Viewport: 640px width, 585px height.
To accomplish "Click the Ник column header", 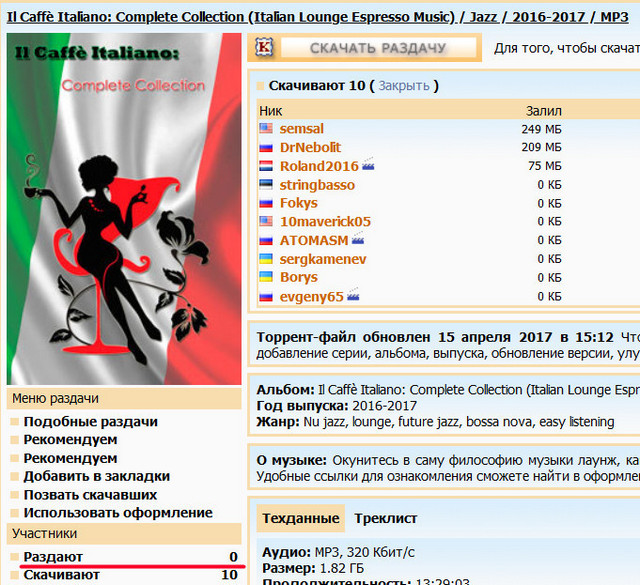I will pyautogui.click(x=271, y=111).
